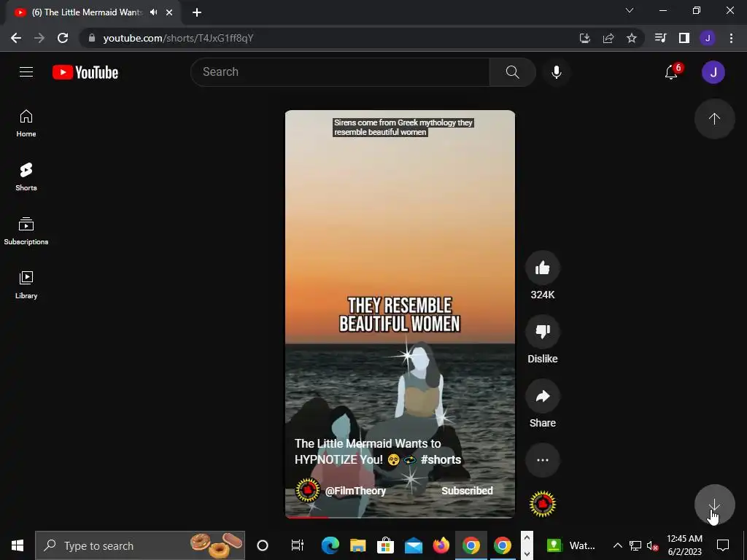Open Task View in the taskbar

click(x=298, y=545)
